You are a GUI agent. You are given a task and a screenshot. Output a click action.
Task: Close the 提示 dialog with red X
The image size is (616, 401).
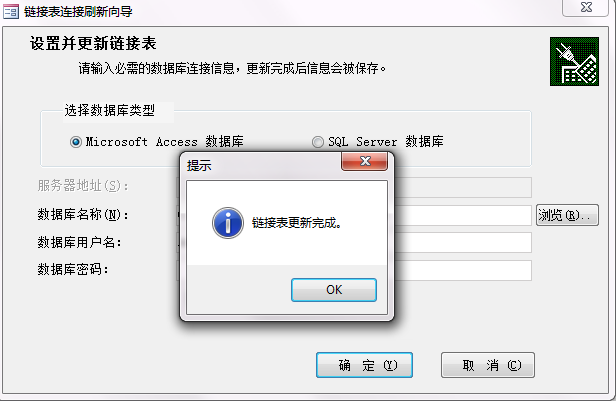(x=365, y=161)
